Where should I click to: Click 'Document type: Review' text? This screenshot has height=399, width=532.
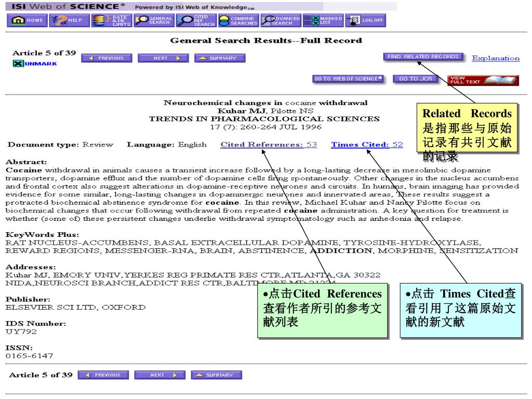[60, 144]
